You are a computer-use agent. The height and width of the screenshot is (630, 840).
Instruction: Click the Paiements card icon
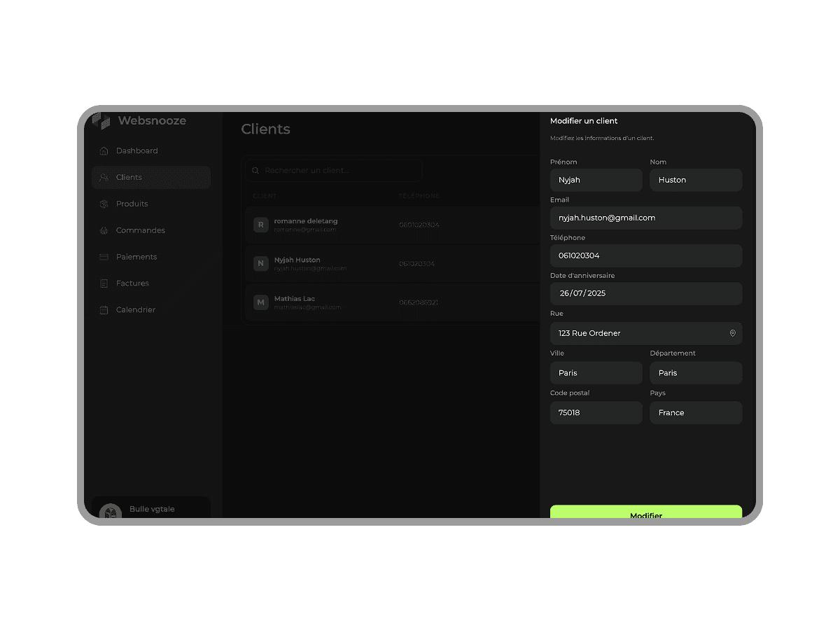[104, 257]
